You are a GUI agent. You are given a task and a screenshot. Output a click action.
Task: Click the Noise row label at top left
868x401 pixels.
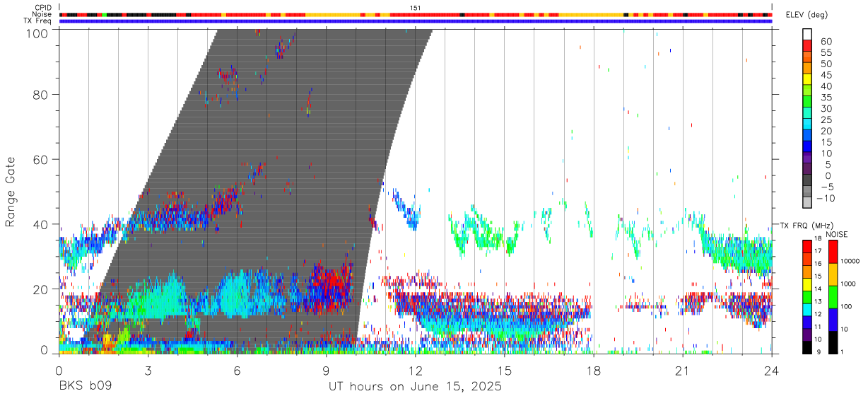(x=42, y=14)
